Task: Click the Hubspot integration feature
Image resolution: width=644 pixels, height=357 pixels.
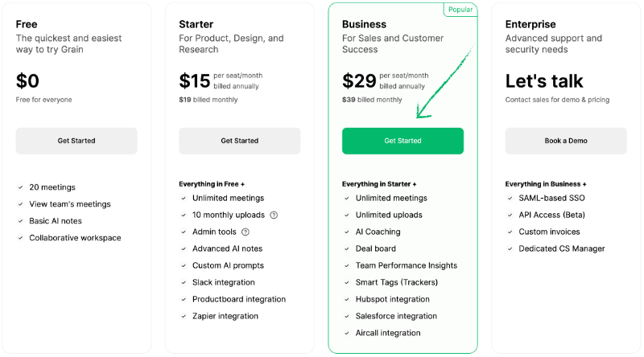Action: tap(392, 299)
